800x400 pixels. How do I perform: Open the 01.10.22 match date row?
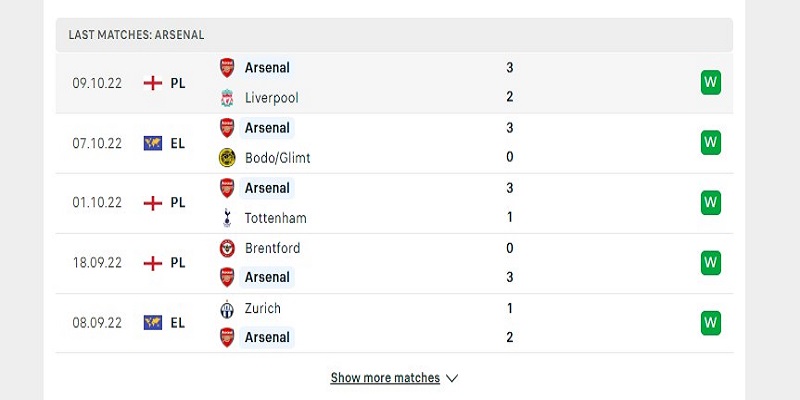click(394, 203)
